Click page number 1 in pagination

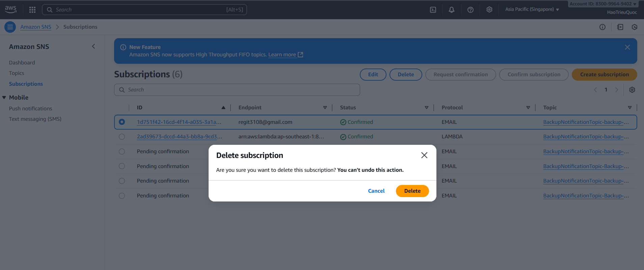pyautogui.click(x=606, y=90)
